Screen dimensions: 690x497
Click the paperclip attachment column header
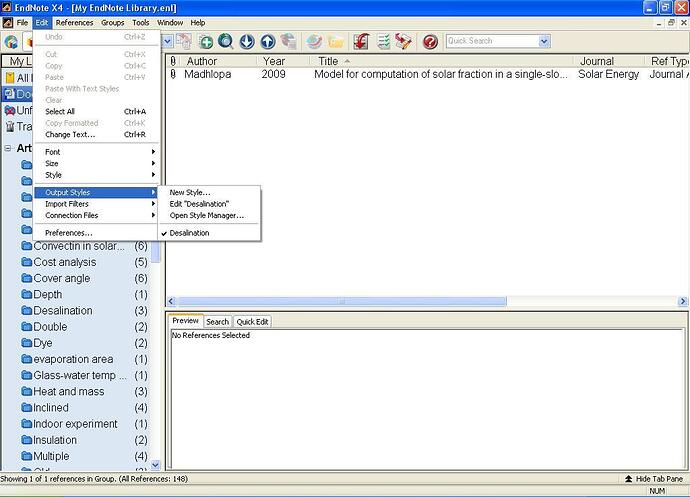pos(173,61)
